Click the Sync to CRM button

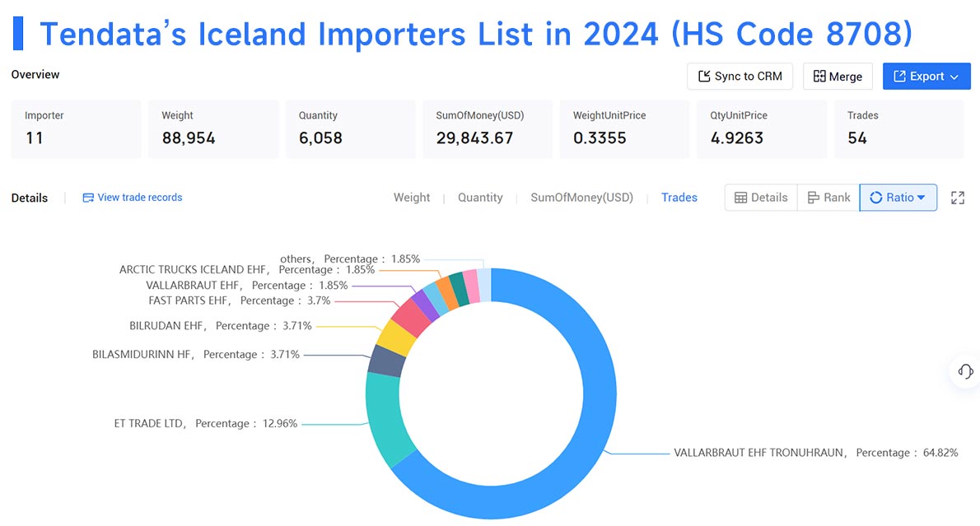pyautogui.click(x=740, y=76)
